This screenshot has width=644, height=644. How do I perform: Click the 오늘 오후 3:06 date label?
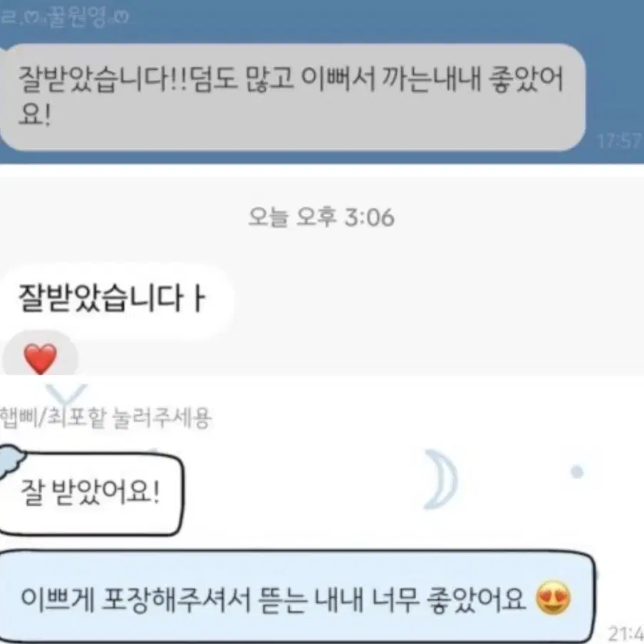click(321, 217)
